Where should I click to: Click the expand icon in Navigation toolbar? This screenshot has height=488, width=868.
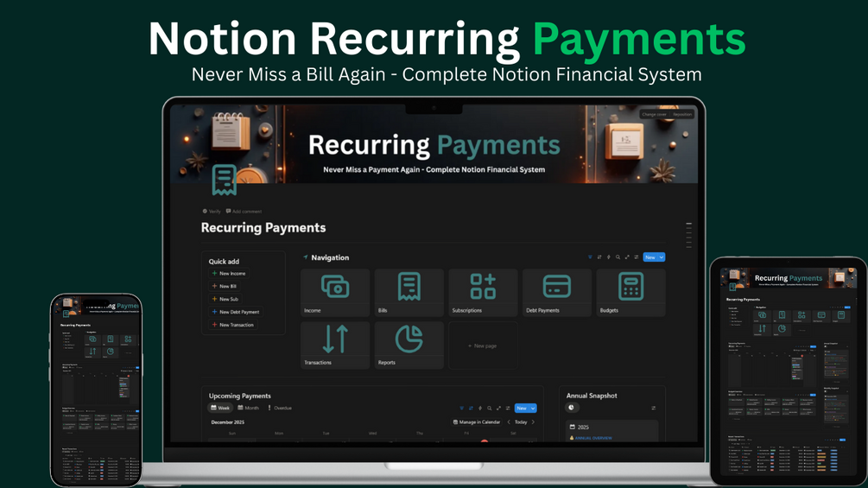point(627,257)
